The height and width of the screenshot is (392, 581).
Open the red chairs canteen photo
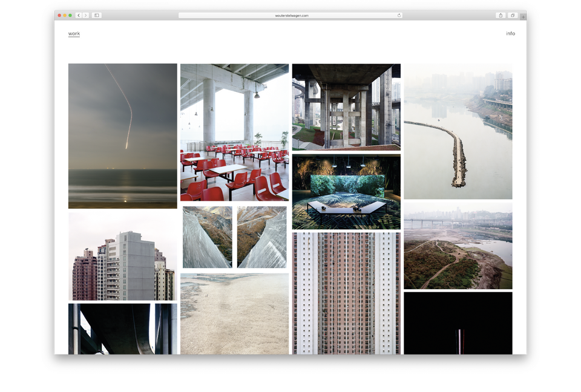(x=234, y=132)
